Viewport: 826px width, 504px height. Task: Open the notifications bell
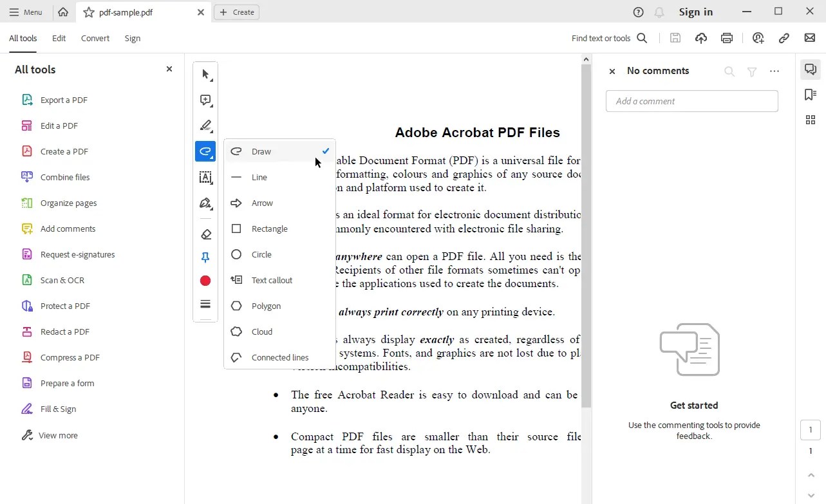tap(659, 12)
